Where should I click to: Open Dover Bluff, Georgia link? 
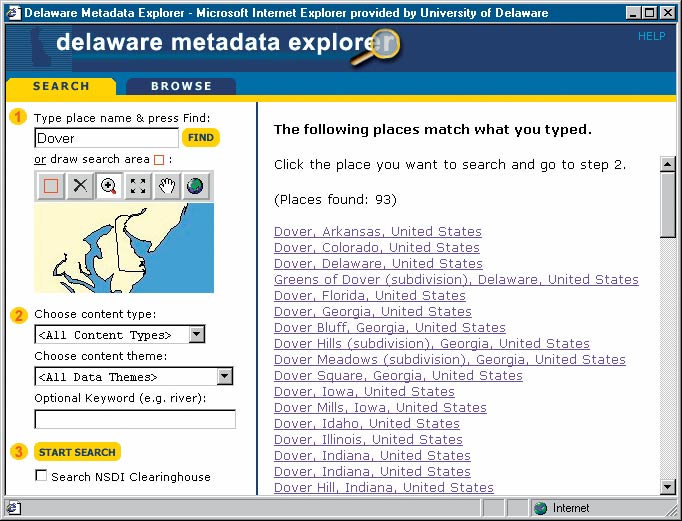[x=390, y=327]
